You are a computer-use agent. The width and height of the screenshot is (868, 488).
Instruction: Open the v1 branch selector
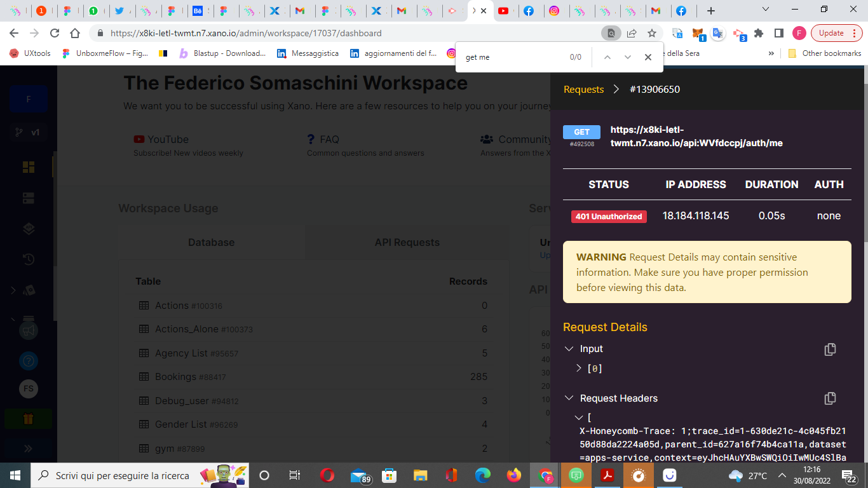click(29, 133)
